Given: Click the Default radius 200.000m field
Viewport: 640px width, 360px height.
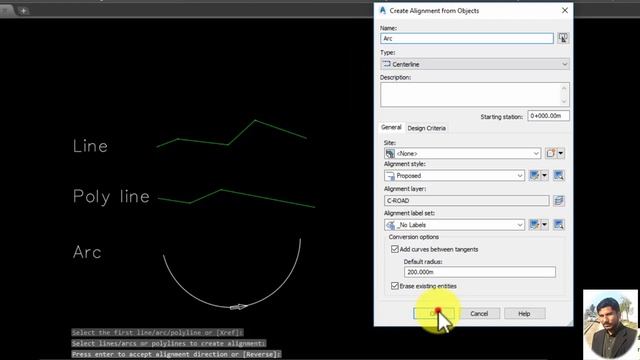Looking at the screenshot, I should click(480, 272).
